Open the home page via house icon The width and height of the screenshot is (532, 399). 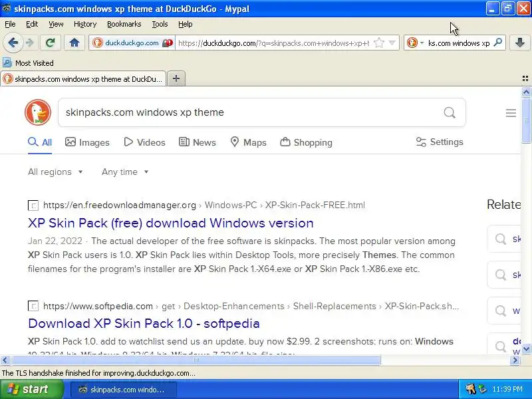tap(74, 43)
